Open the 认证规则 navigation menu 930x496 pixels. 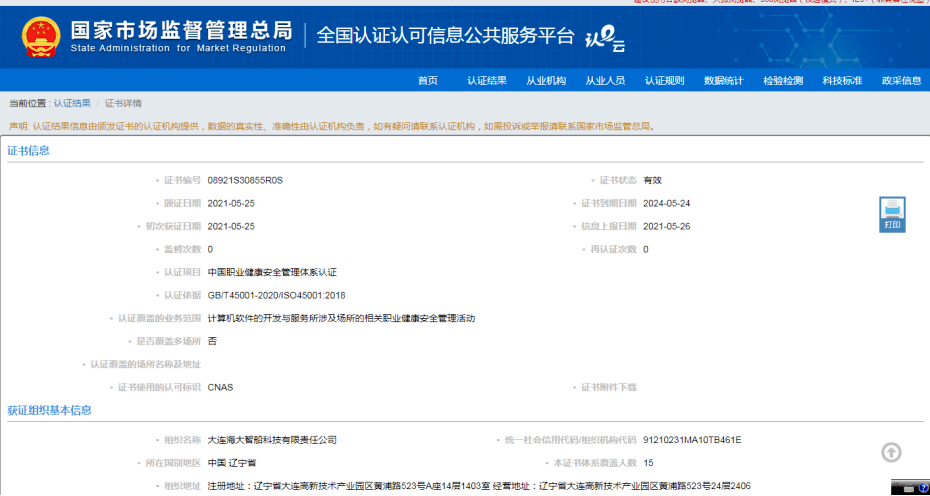pos(665,81)
